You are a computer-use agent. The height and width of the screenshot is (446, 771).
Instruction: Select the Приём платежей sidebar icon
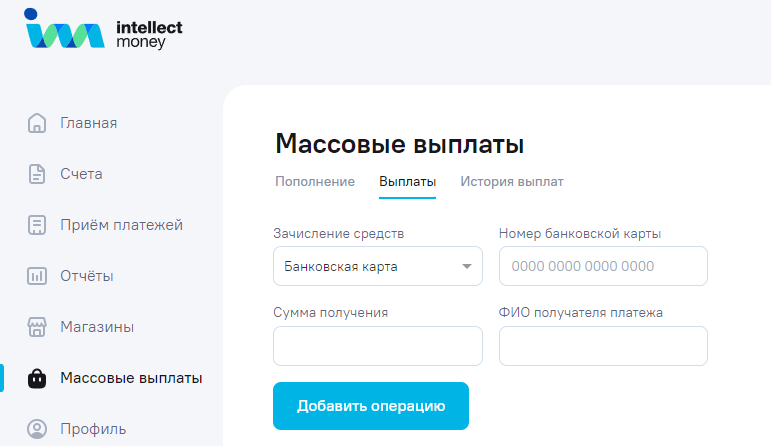pos(37,225)
